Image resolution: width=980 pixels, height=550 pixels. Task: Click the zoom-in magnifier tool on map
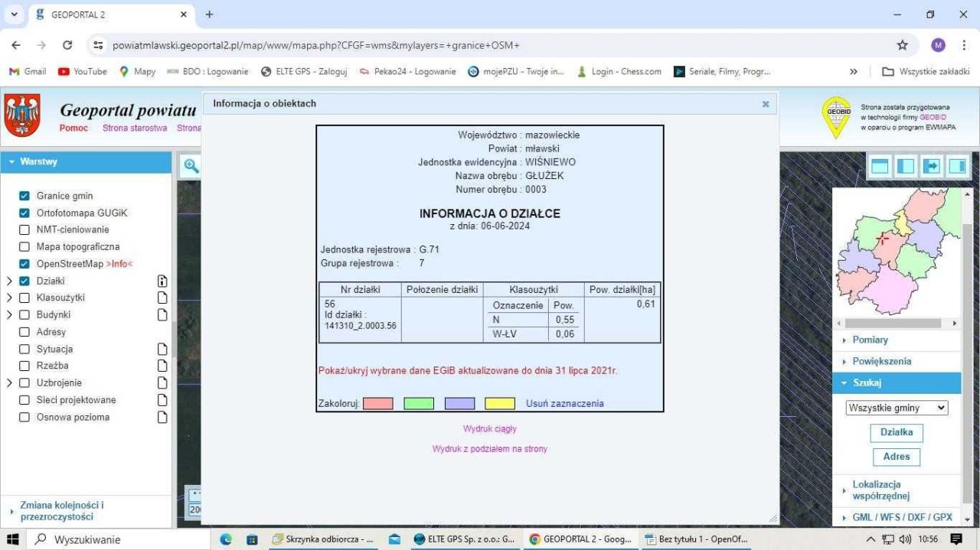click(x=191, y=165)
